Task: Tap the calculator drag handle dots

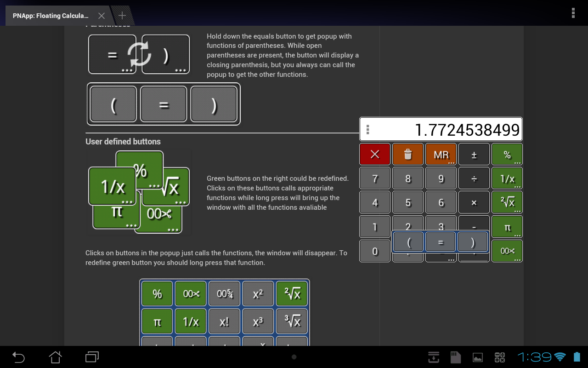Action: point(367,129)
